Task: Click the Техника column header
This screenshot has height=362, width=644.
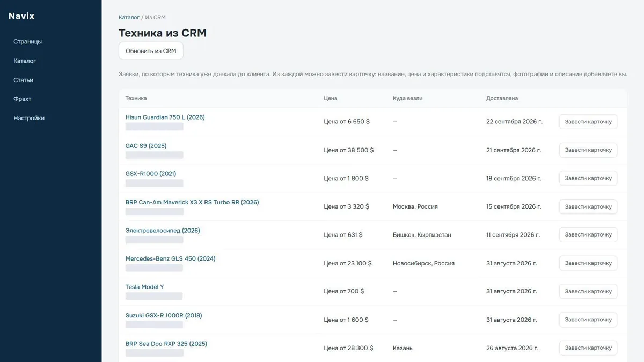Action: 136,98
